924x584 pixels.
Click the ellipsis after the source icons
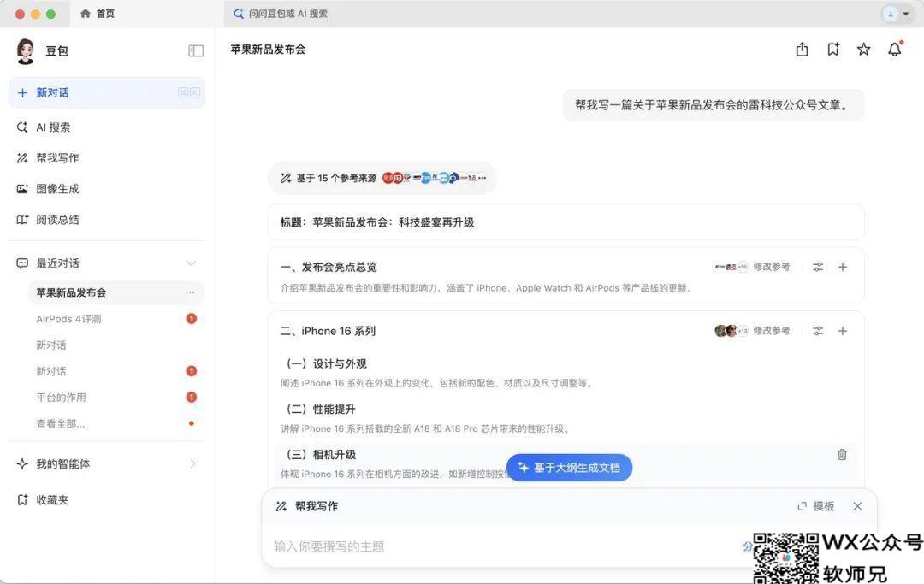(x=483, y=178)
